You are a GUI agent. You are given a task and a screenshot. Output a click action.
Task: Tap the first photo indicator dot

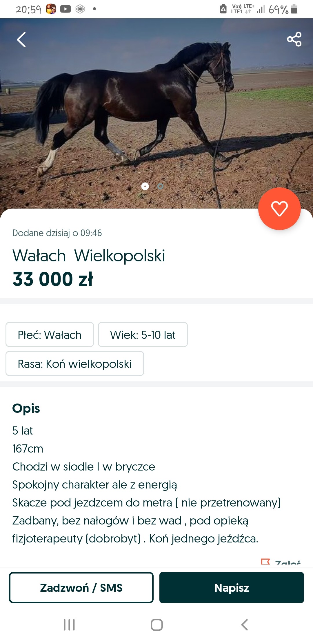tap(145, 186)
